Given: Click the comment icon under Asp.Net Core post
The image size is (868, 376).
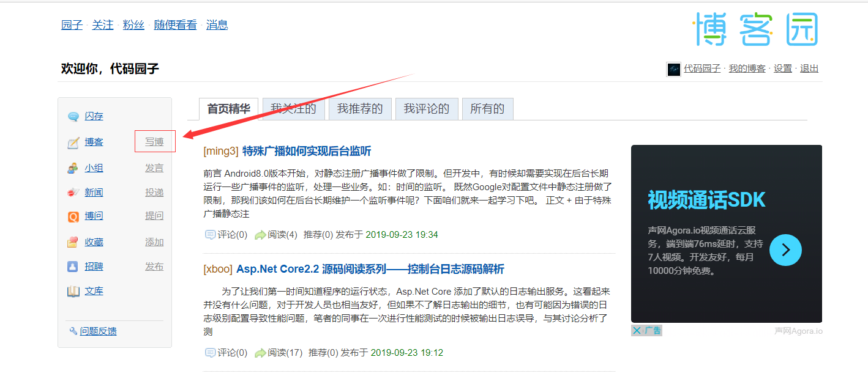Looking at the screenshot, I should pyautogui.click(x=210, y=353).
